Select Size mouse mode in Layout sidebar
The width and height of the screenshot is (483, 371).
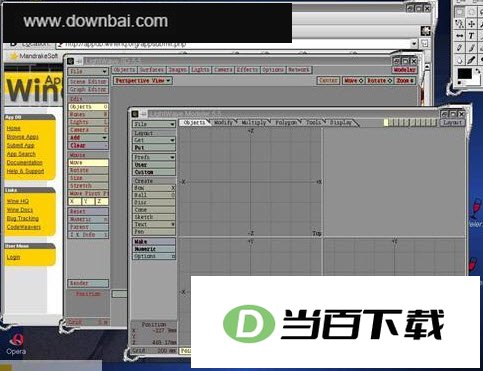pos(88,178)
